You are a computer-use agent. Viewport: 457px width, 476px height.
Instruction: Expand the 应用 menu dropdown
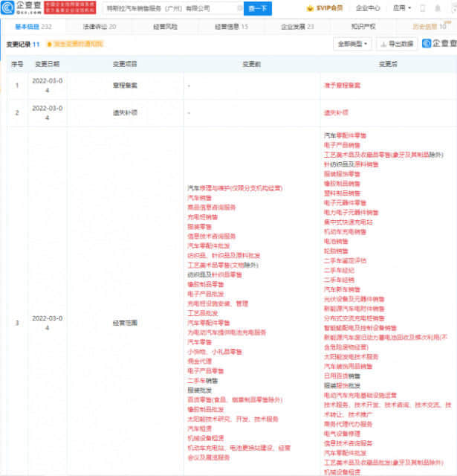pyautogui.click(x=400, y=8)
